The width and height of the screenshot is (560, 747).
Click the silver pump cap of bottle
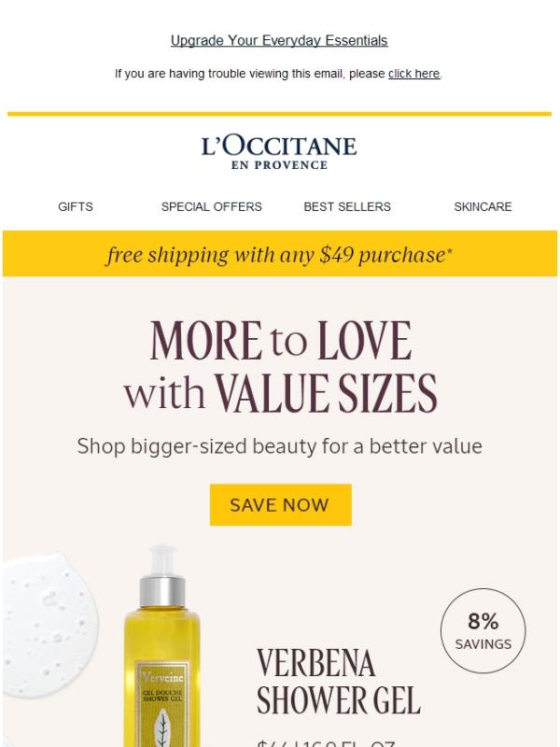pos(162,591)
